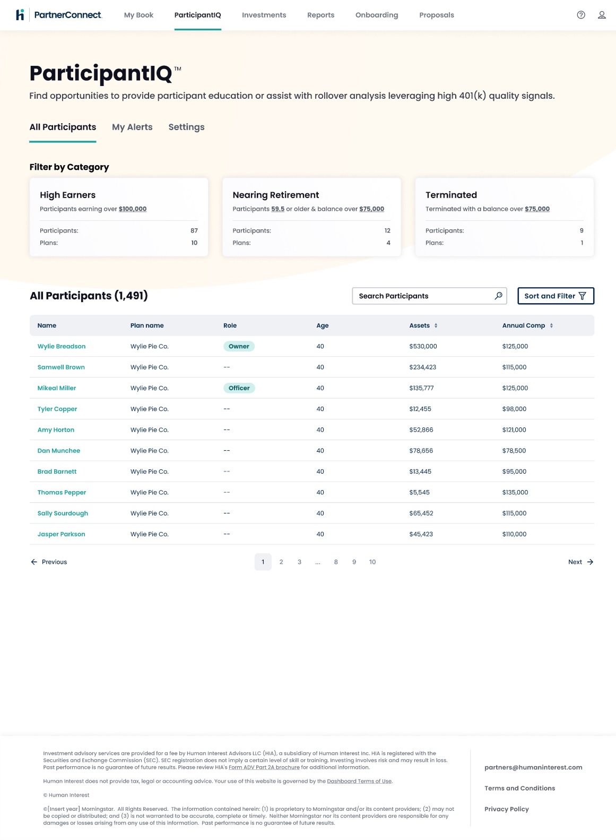
Task: Open participant Samwell Brown
Action: click(x=61, y=367)
